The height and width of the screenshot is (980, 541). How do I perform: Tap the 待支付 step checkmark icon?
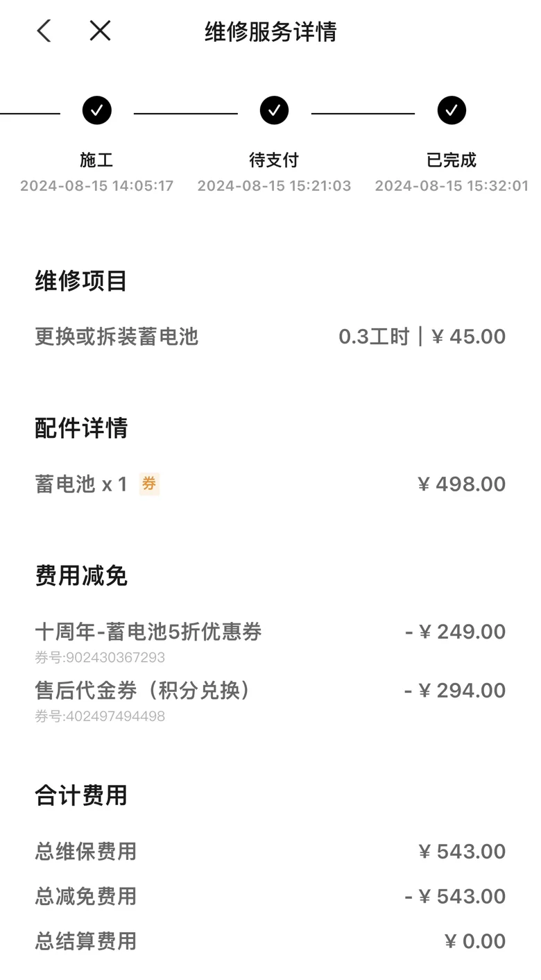274,110
